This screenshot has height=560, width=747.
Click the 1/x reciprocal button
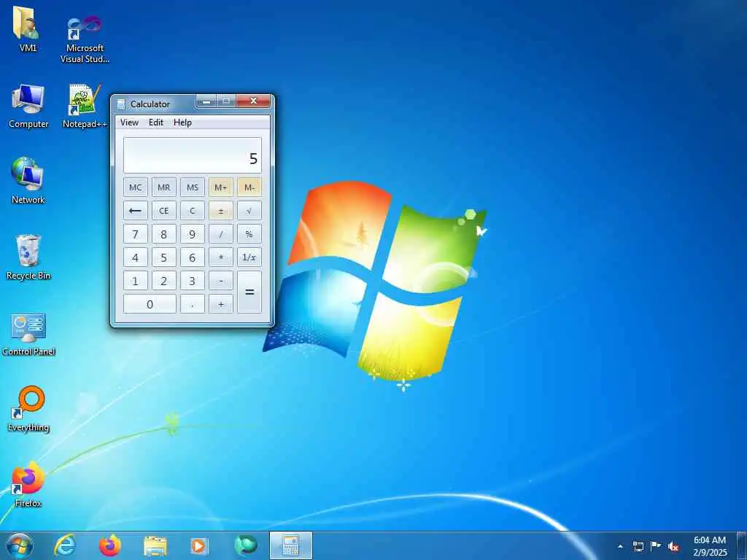249,257
